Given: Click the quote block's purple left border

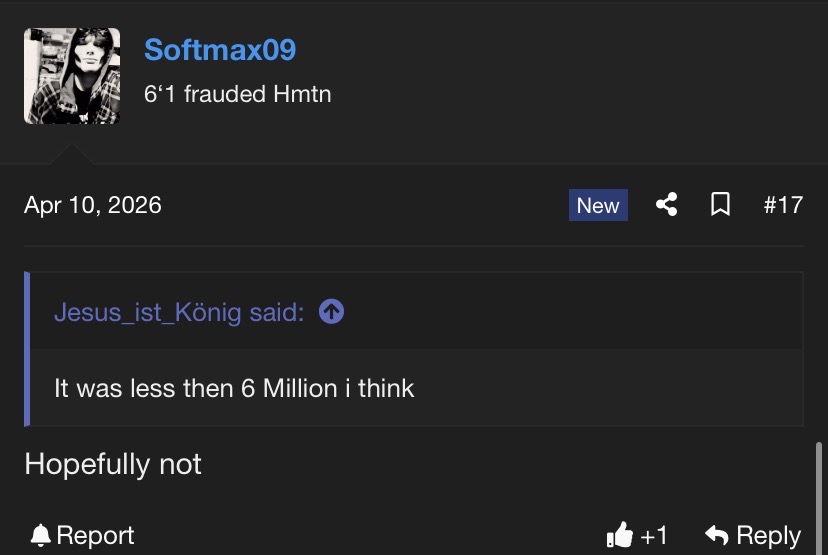Looking at the screenshot, I should click(x=27, y=349).
